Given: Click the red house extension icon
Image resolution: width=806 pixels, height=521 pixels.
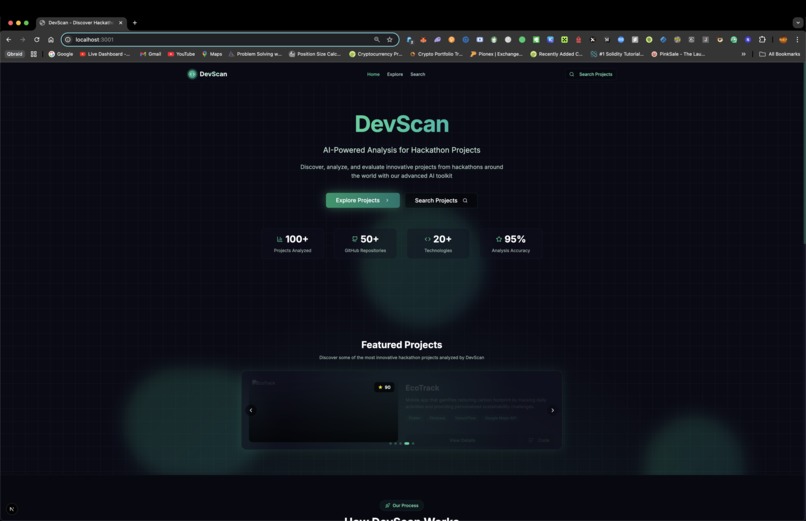Looking at the screenshot, I should click(578, 40).
